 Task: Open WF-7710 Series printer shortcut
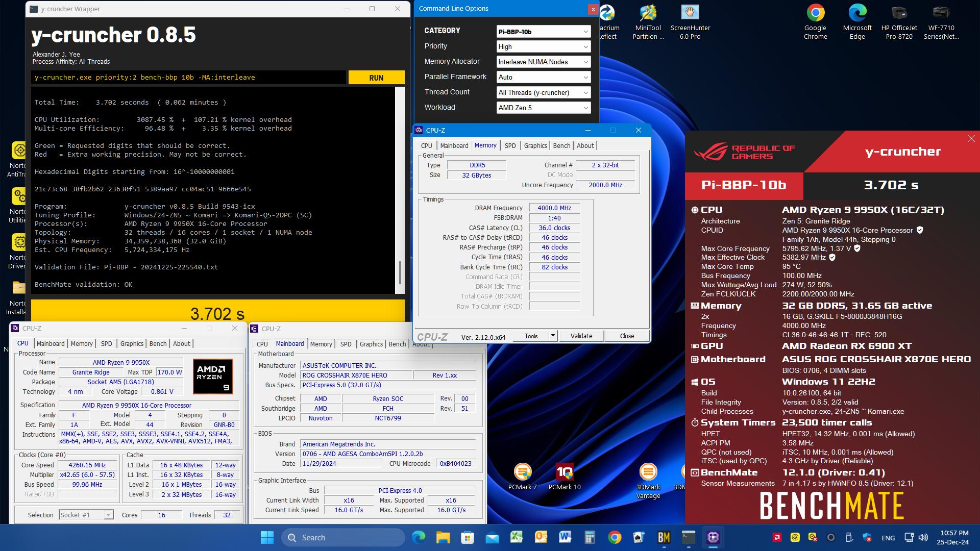point(941,21)
